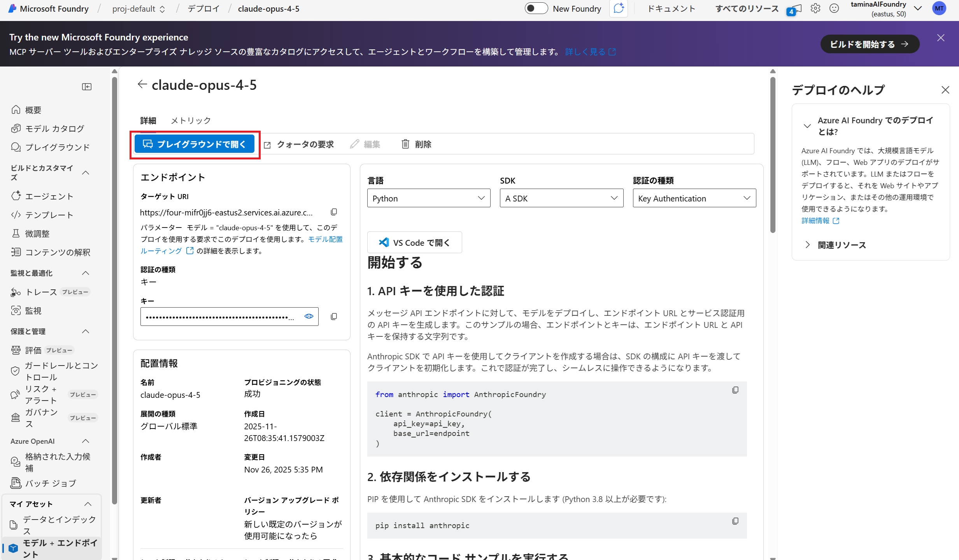Viewport: 959px width, 560px height.
Task: Copy the API key value
Action: coord(333,317)
